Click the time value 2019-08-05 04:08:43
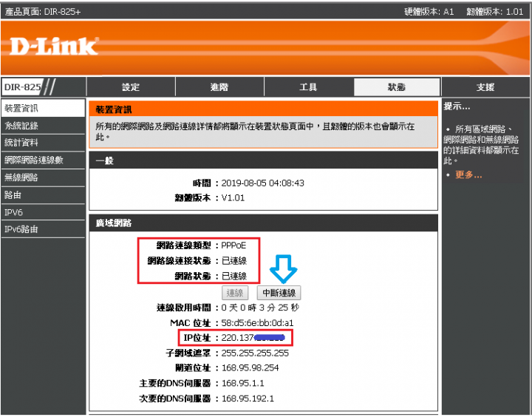The image size is (532, 417). (262, 183)
